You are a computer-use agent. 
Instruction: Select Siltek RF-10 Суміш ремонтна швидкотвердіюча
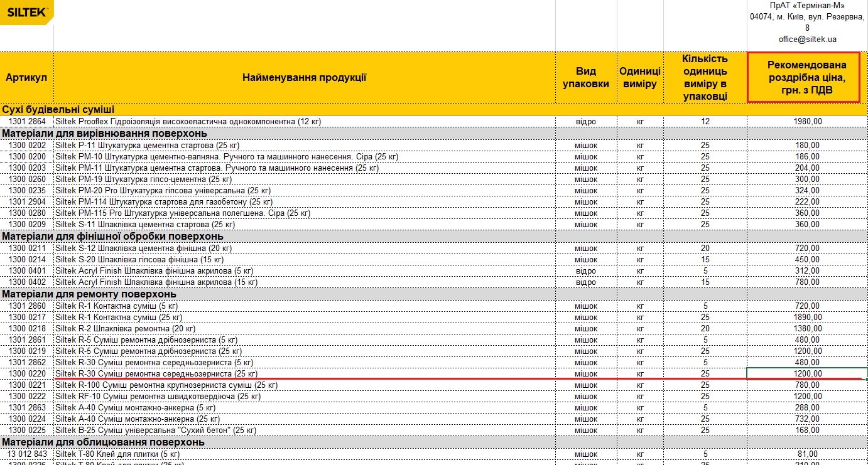[305, 396]
